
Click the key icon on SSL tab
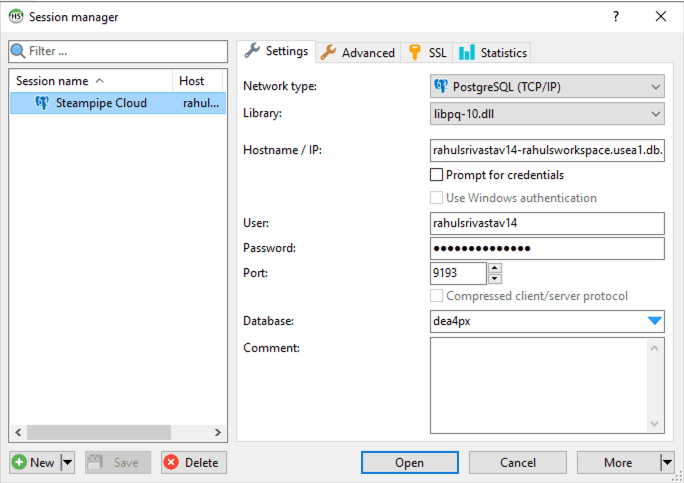pos(415,52)
